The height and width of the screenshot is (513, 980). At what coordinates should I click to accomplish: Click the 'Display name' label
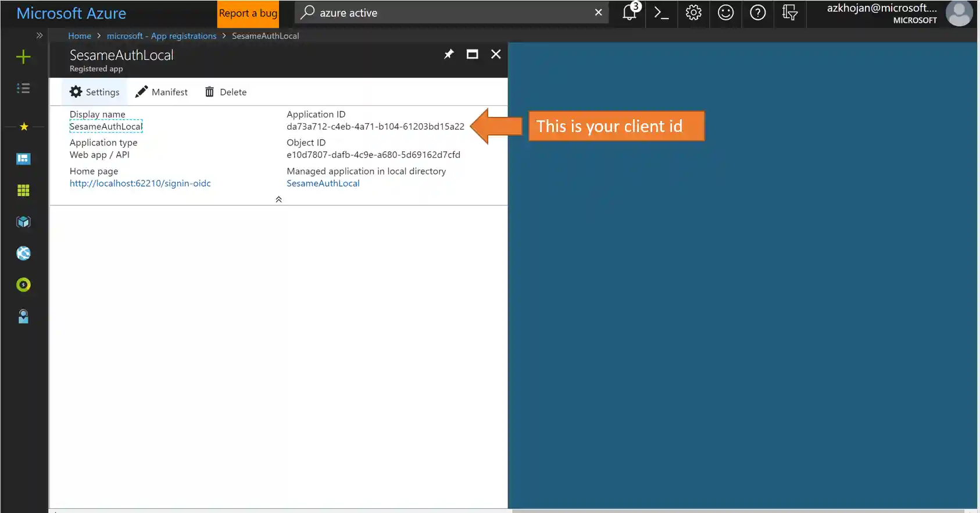click(98, 115)
